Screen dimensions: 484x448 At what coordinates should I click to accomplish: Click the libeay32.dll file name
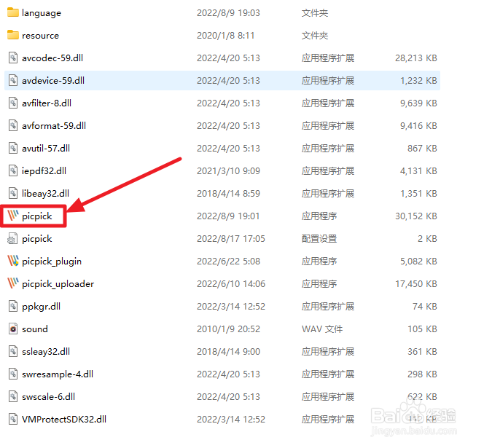(x=45, y=194)
